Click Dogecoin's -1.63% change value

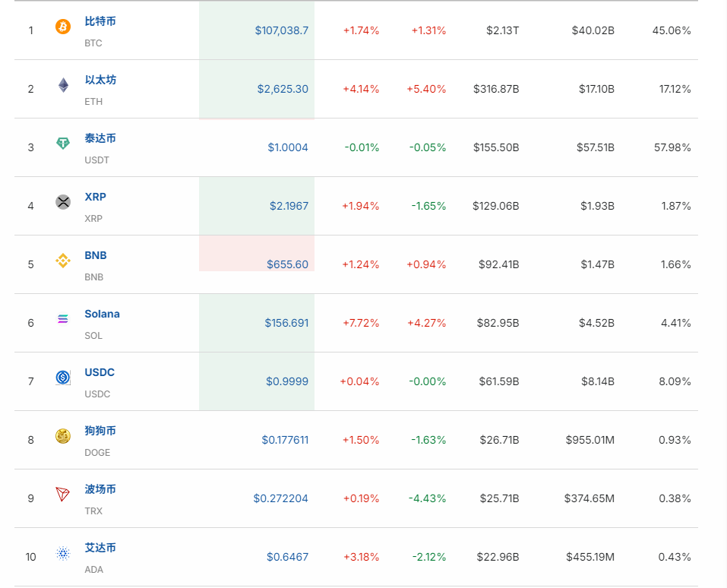point(429,440)
